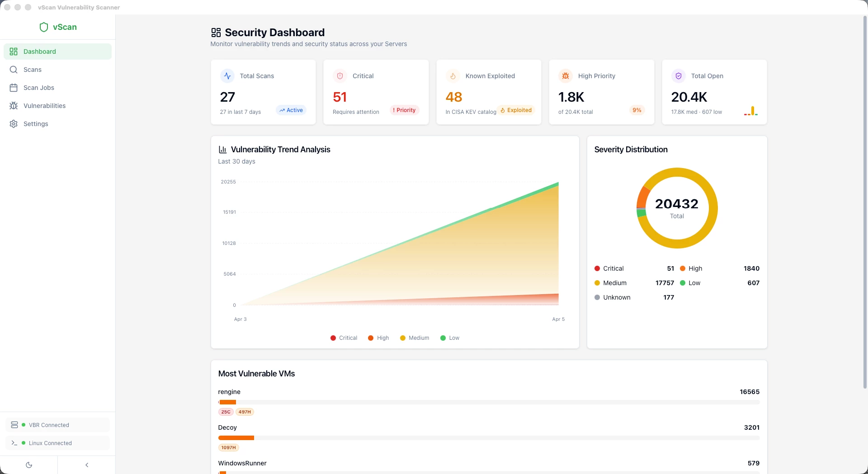868x474 pixels.
Task: Select the Dashboard menu item
Action: coord(57,52)
